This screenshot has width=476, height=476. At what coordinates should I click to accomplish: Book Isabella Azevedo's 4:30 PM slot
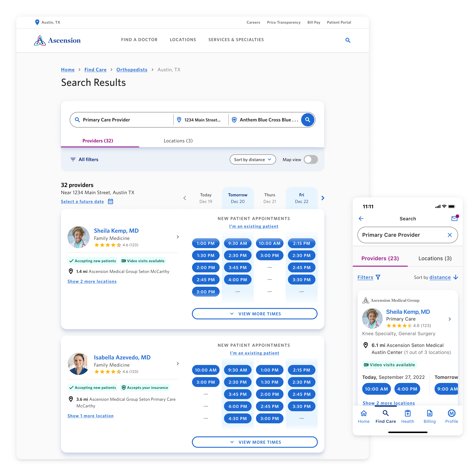[238, 419]
